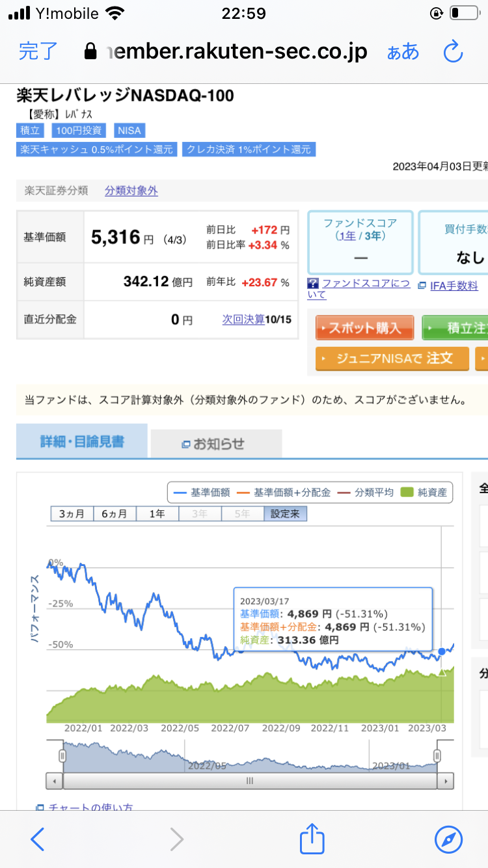The height and width of the screenshot is (868, 488).
Task: Tap the NISA tag
Action: 129,130
